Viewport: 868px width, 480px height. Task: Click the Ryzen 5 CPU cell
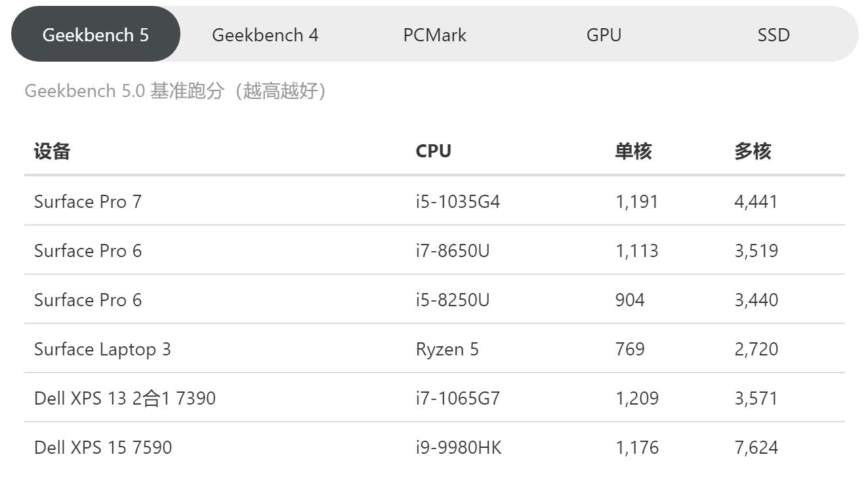447,349
